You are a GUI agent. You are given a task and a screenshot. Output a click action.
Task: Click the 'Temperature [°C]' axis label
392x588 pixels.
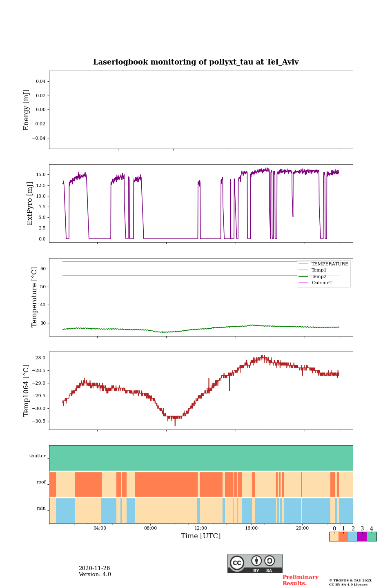click(34, 297)
